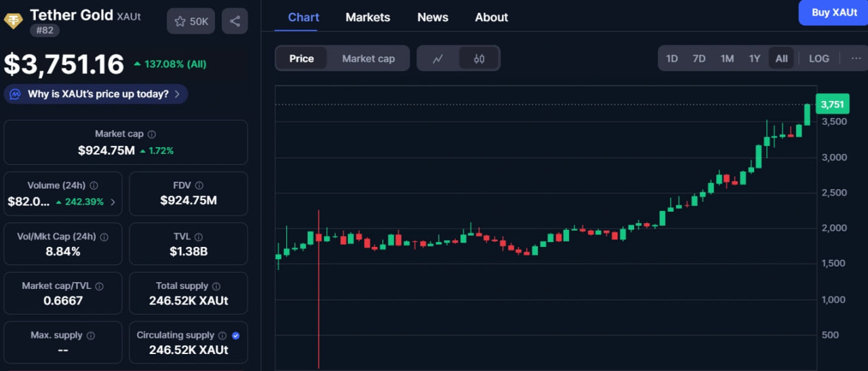The image size is (868, 371).
Task: Open the three-dots chart options menu
Action: click(x=856, y=58)
